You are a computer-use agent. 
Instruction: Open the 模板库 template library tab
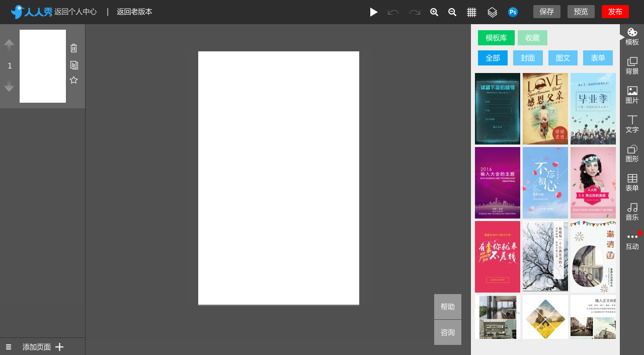click(496, 38)
